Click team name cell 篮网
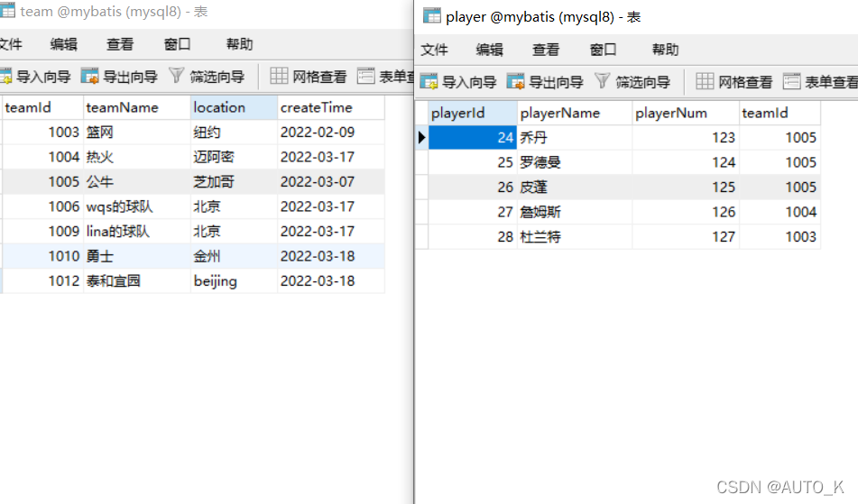The image size is (858, 504). pos(137,133)
